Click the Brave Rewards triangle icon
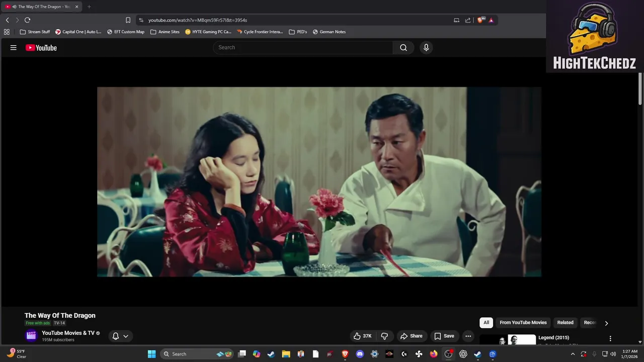 pos(491,20)
